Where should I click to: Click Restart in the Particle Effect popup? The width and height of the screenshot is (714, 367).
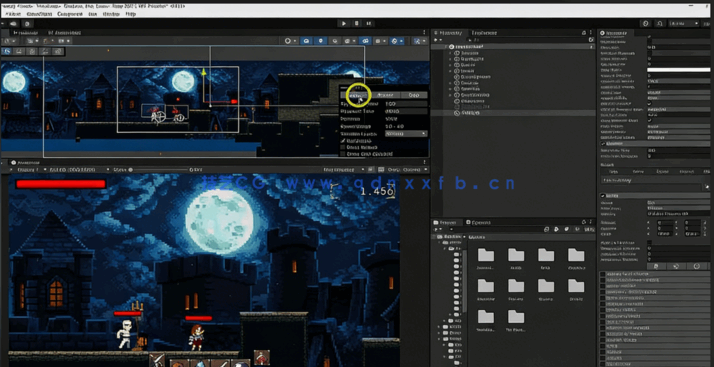point(386,95)
